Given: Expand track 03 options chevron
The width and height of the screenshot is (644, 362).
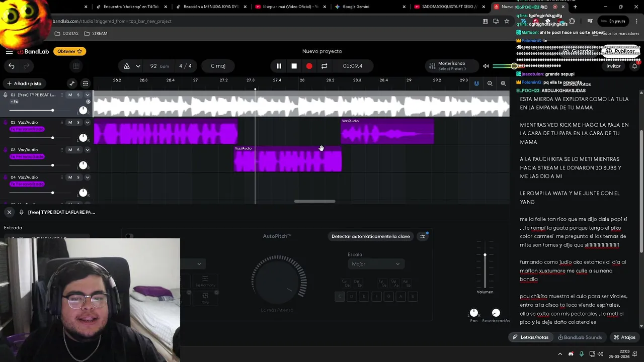Looking at the screenshot, I should 87,150.
